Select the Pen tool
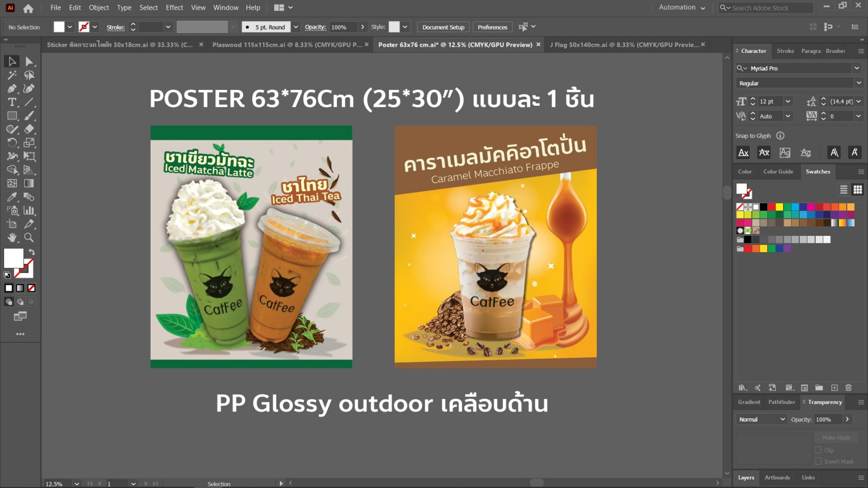 pos(12,88)
